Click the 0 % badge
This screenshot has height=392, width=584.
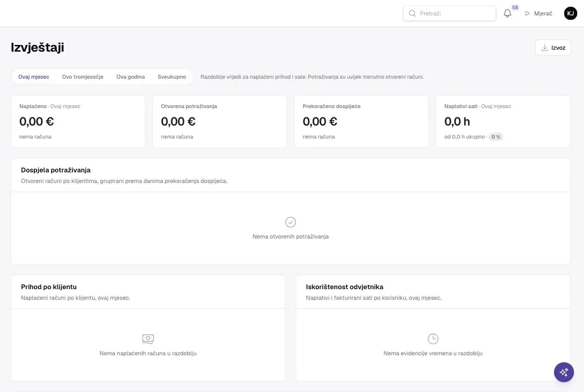click(496, 137)
